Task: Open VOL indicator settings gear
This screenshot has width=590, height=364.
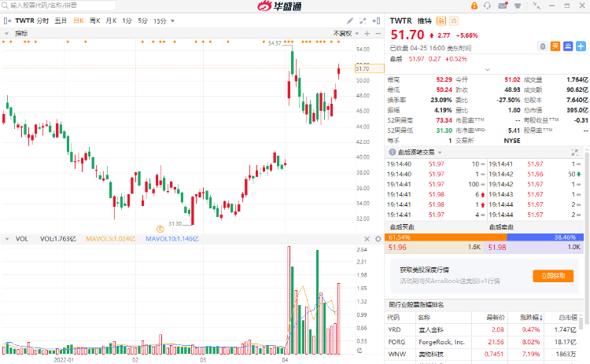Action: (378, 239)
